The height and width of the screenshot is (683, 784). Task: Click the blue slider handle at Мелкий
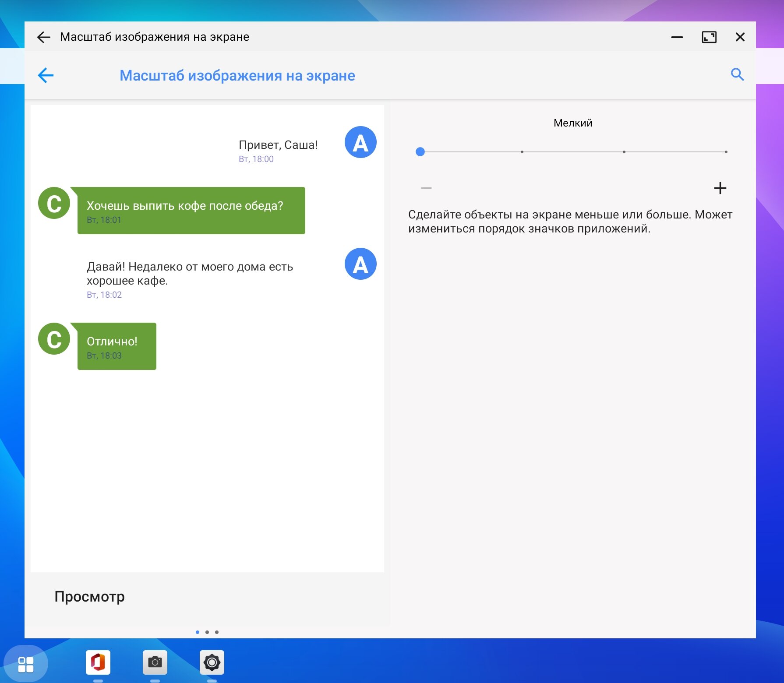420,152
